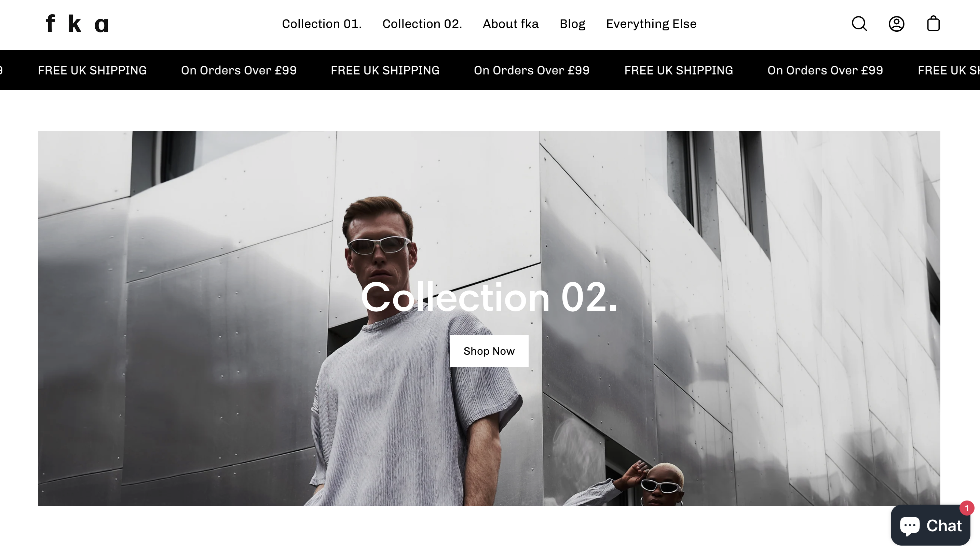Click the black free shipping announcement bar
Viewport: 980px width, 549px height.
[x=490, y=70]
